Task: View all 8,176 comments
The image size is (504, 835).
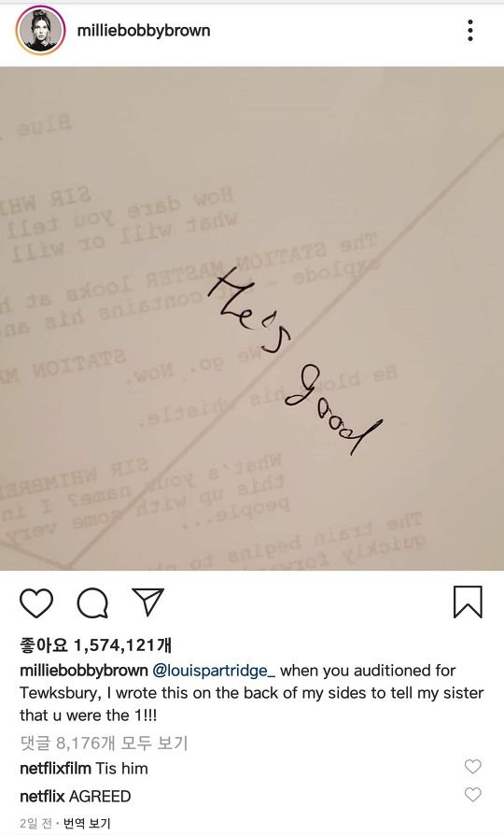Action: click(104, 743)
